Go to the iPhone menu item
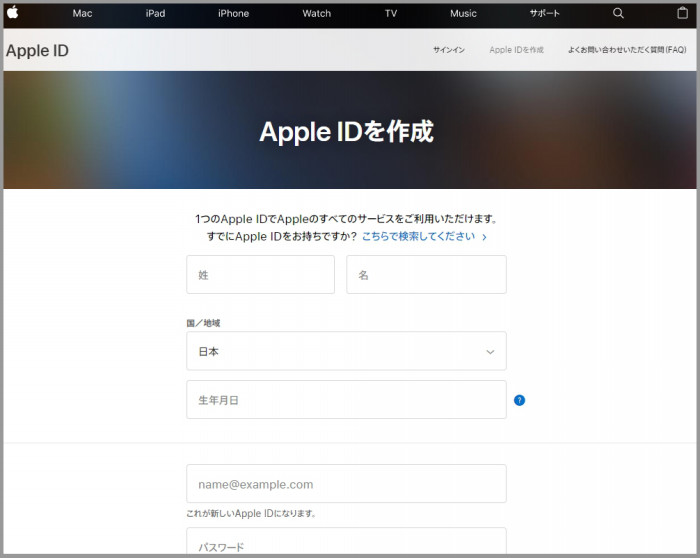 233,13
